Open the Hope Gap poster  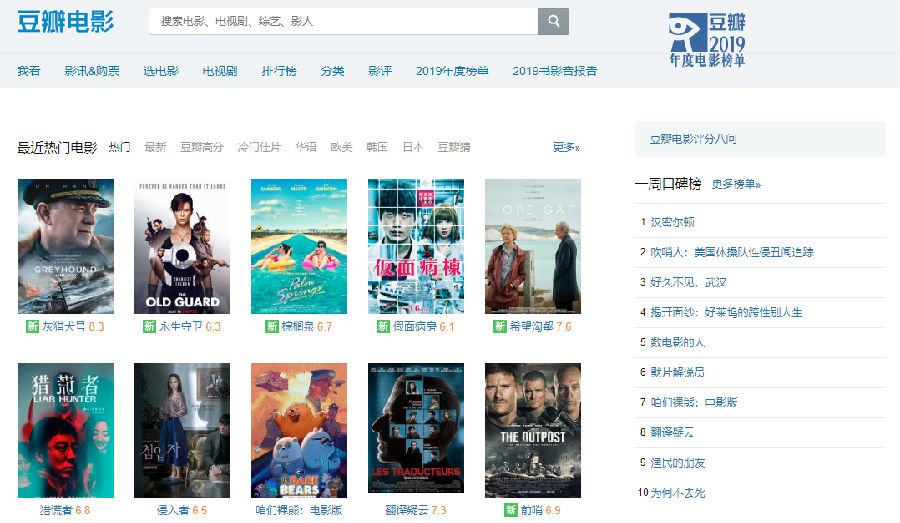point(533,246)
